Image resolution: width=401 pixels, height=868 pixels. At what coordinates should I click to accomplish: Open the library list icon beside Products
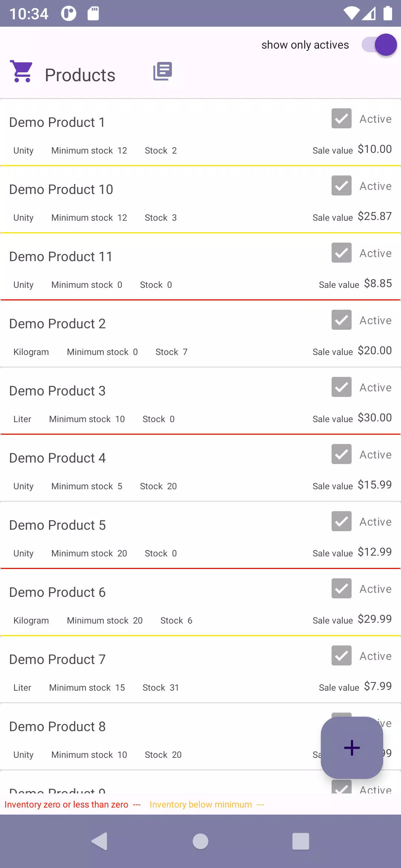tap(163, 71)
